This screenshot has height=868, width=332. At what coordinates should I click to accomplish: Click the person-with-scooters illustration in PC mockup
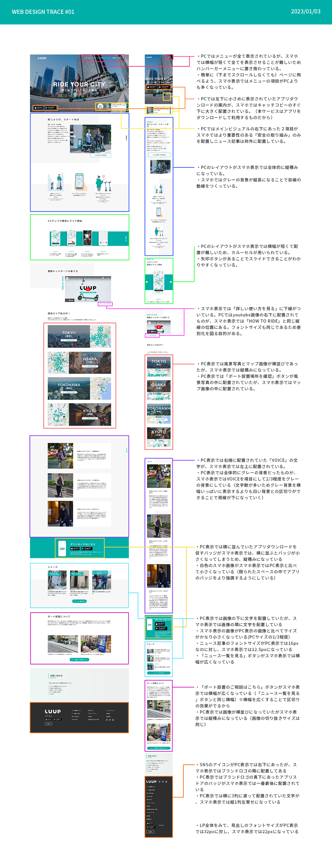pos(103,183)
